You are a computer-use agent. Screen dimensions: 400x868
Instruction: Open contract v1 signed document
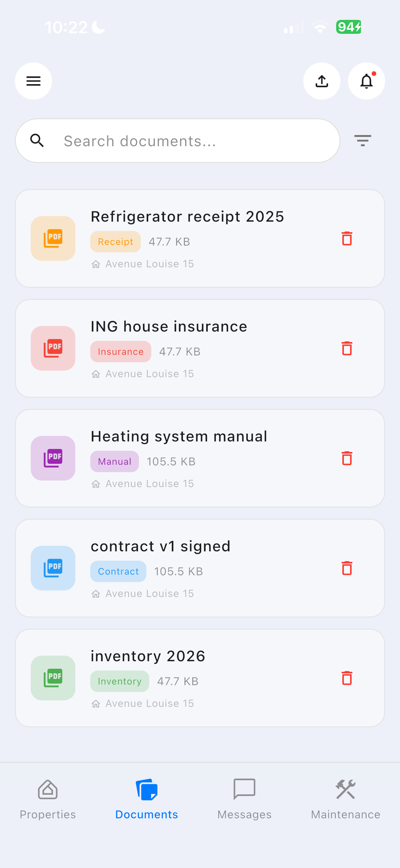(x=161, y=546)
